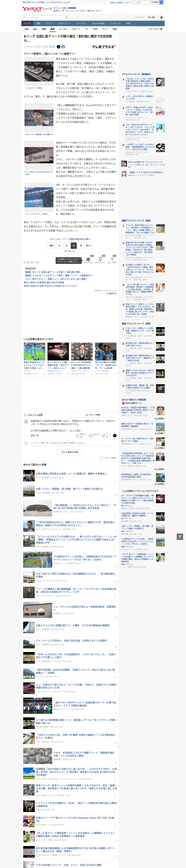Click the ログイン link in header
The height and width of the screenshot is (868, 186).
(x=57, y=11)
